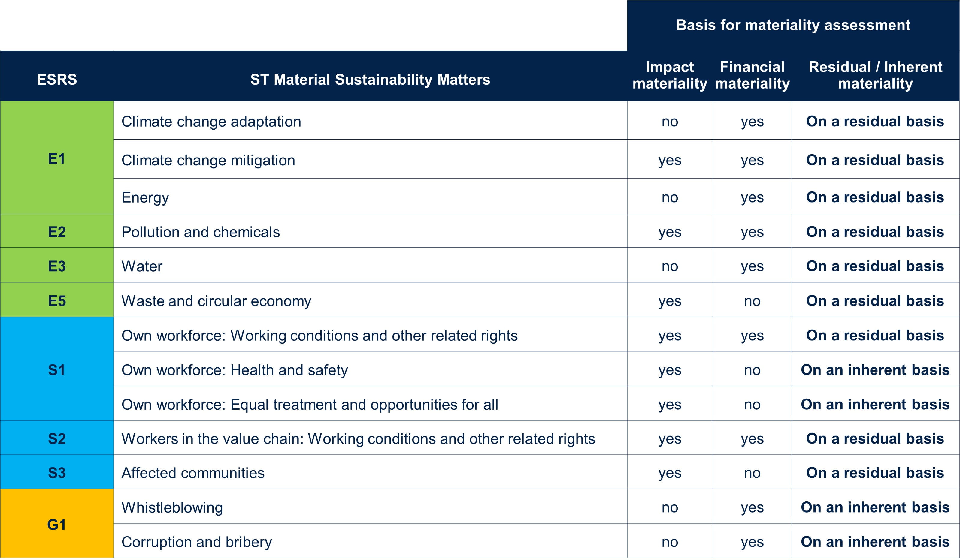
Task: Click the Basis for materiality assessment heading
Action: [793, 25]
